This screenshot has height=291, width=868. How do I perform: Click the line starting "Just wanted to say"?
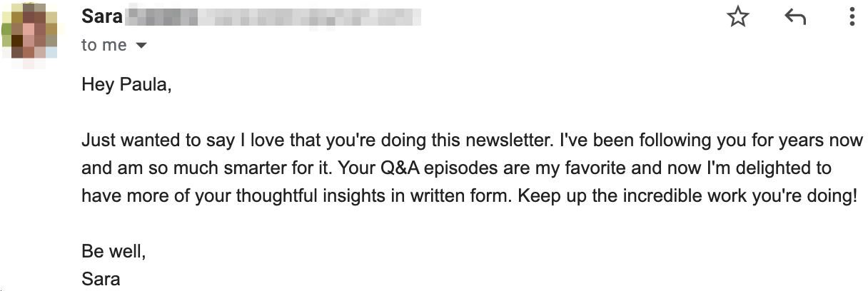click(x=471, y=141)
